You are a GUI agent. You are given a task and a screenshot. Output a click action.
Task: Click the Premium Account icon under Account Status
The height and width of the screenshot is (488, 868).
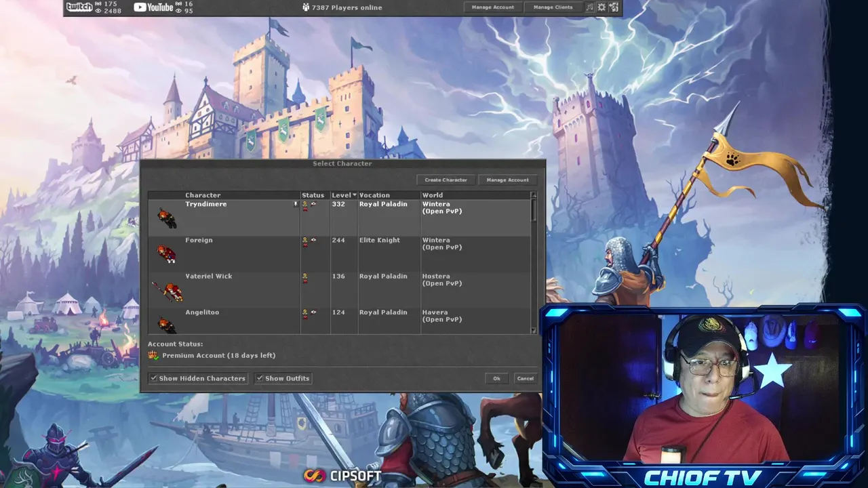[x=153, y=355]
